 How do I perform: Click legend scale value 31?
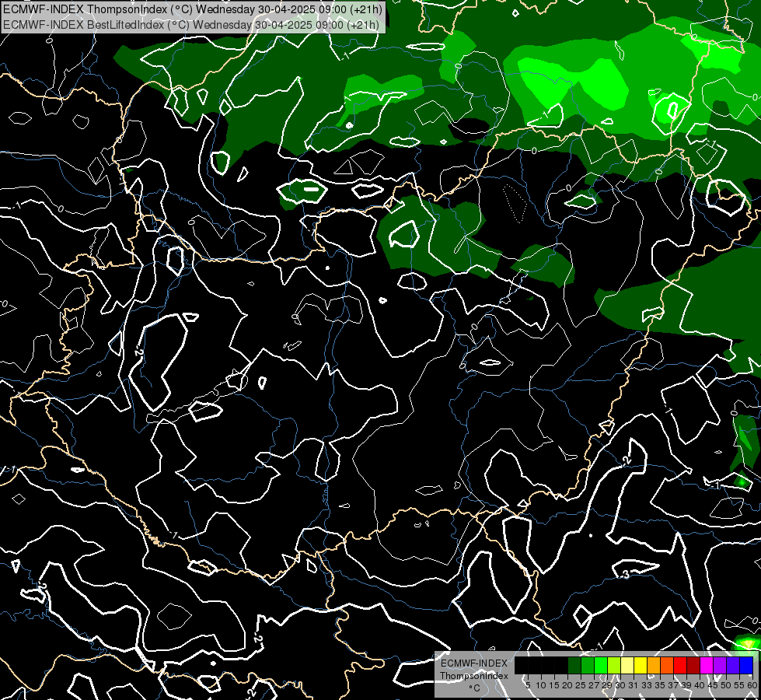point(634,685)
